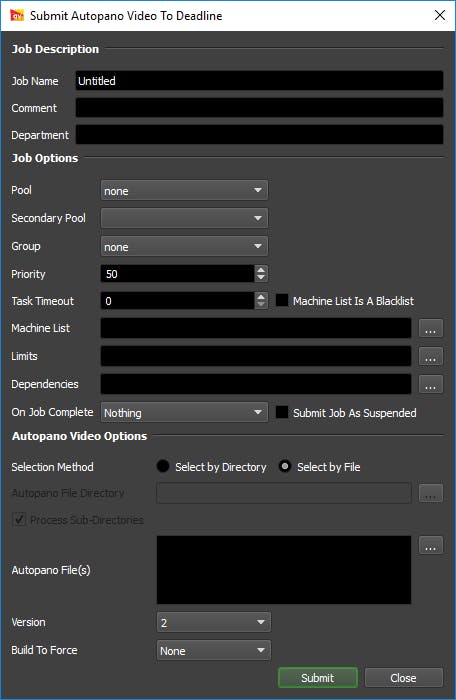Viewport: 456px width, 700px height.
Task: Increase Priority with up arrow
Action: [261, 270]
